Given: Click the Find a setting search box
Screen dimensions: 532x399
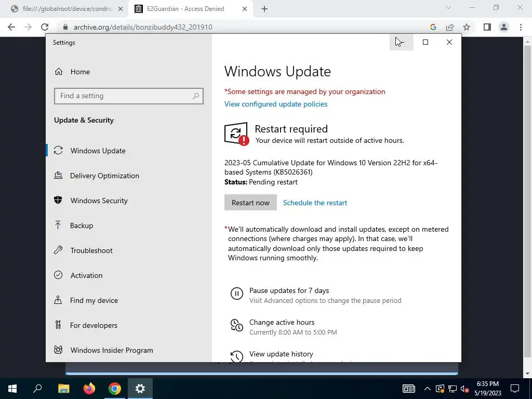Looking at the screenshot, I should click(129, 96).
